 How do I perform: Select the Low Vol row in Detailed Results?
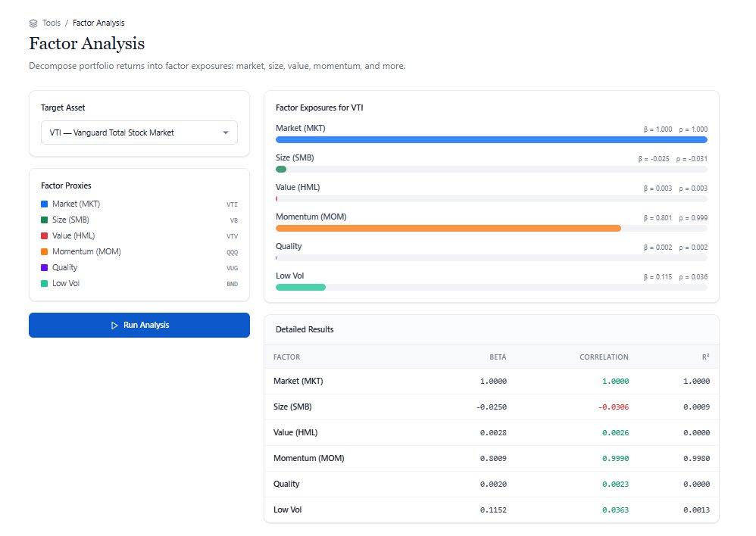click(492, 510)
